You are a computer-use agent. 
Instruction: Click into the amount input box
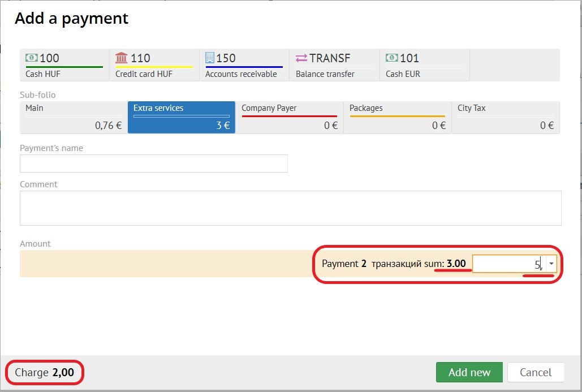(x=508, y=264)
